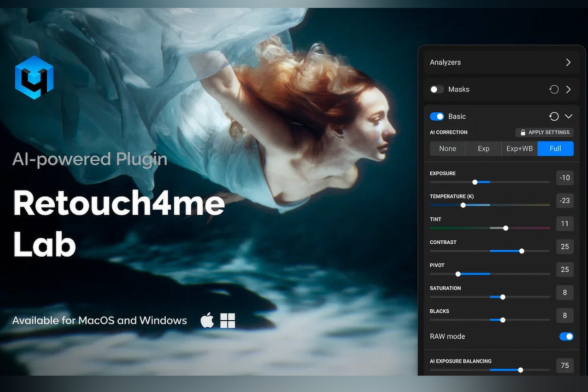
Task: Click the Windows logo icon
Action: (x=228, y=321)
